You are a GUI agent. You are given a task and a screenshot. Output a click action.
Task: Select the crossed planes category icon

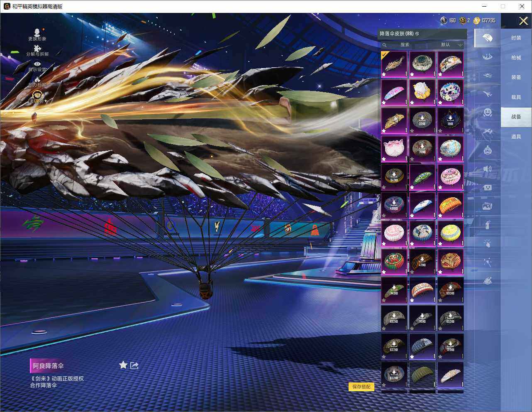pos(488,132)
